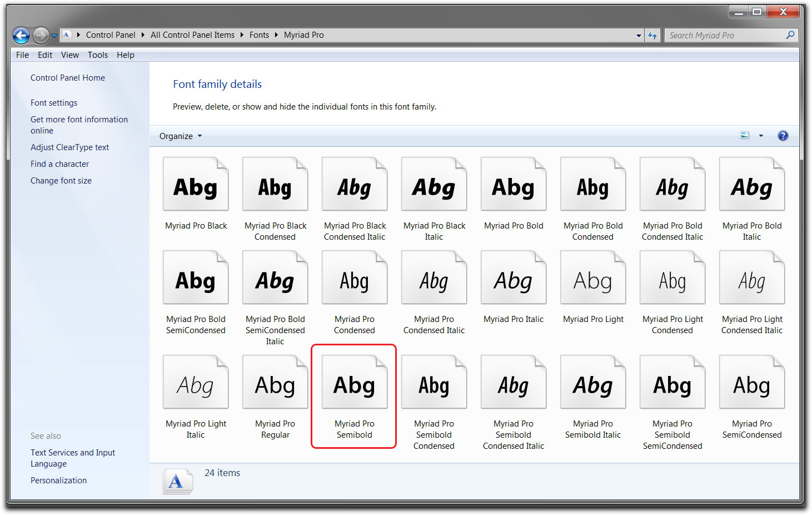The height and width of the screenshot is (515, 812).
Task: Open the File menu
Action: coord(22,55)
